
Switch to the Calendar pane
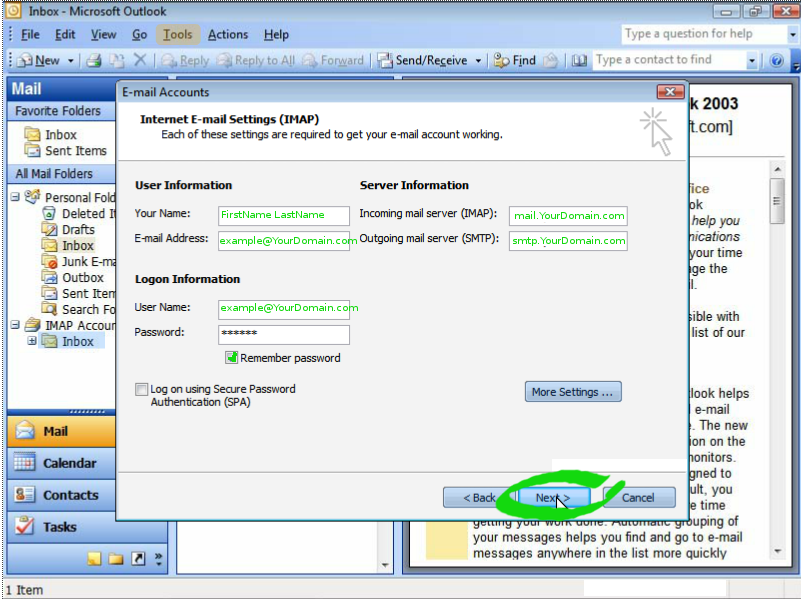(62, 463)
